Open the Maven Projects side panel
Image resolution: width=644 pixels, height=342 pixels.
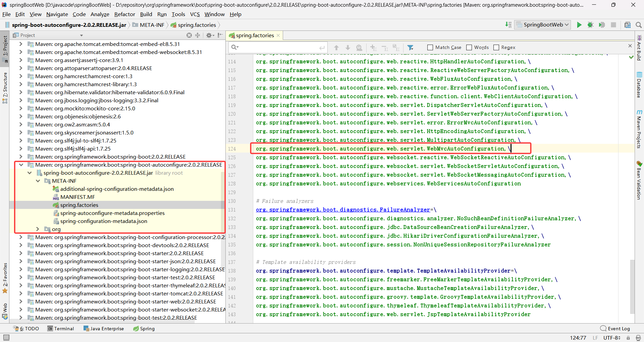639,129
